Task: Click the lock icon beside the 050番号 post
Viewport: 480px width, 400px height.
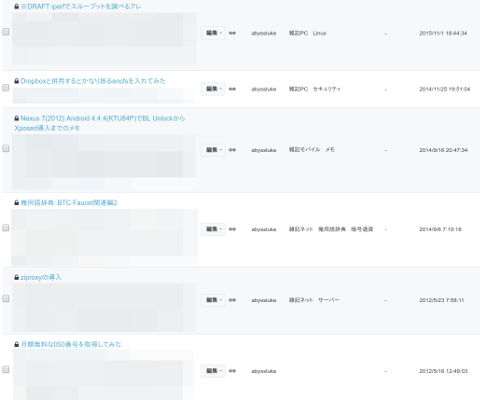Action: [x=16, y=344]
